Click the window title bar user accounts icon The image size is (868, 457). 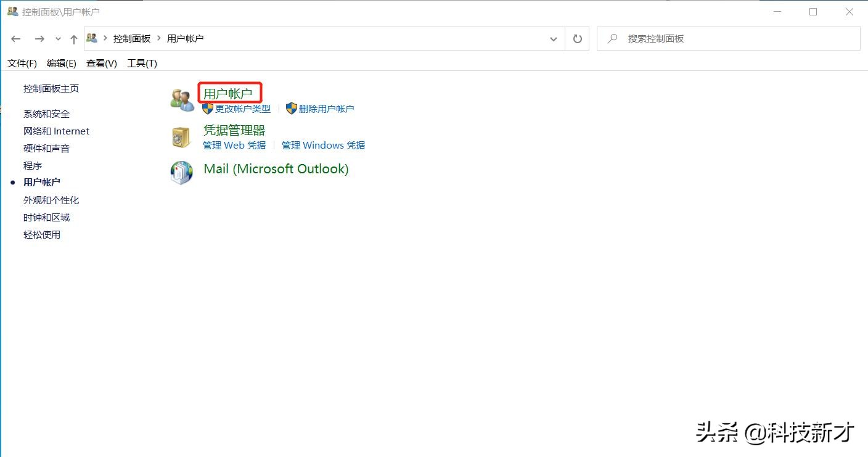point(12,11)
